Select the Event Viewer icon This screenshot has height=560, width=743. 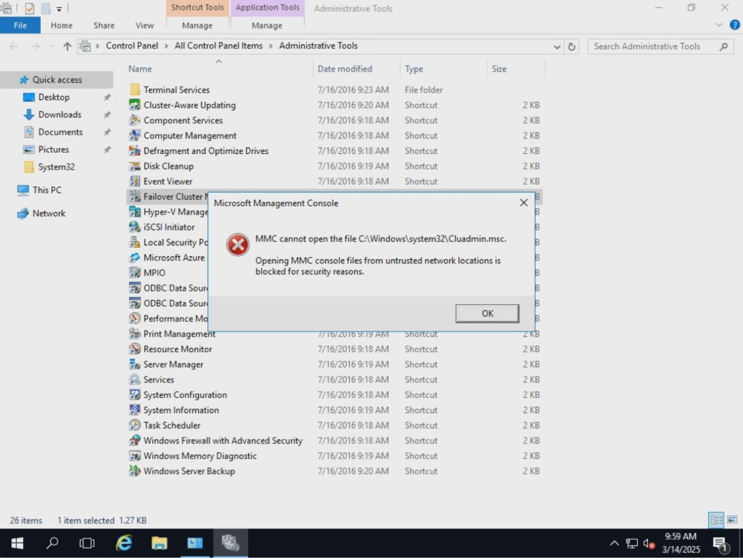[135, 181]
